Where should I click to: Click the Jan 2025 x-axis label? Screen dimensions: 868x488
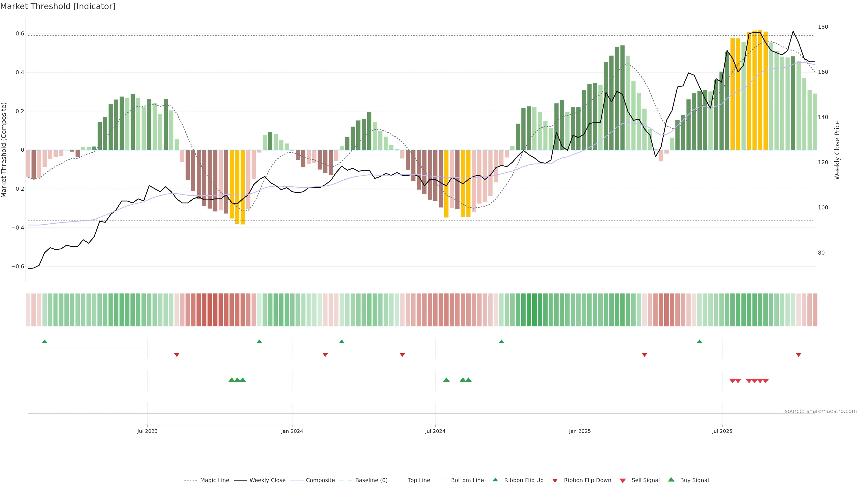580,431
